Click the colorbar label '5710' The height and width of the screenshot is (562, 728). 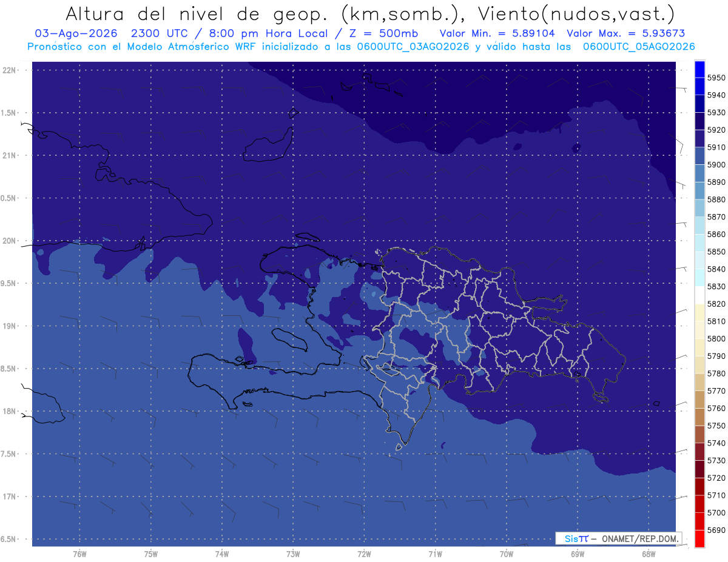(x=716, y=495)
